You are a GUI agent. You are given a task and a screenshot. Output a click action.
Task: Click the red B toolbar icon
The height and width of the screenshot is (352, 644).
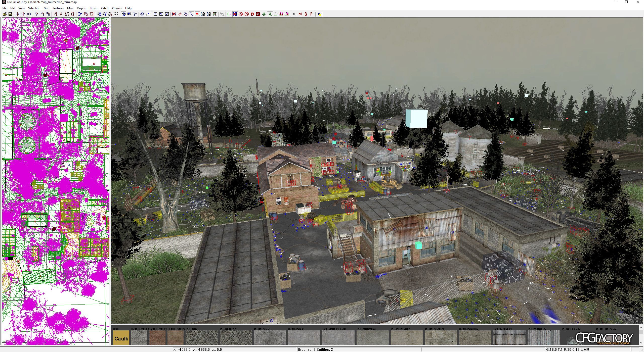point(306,14)
